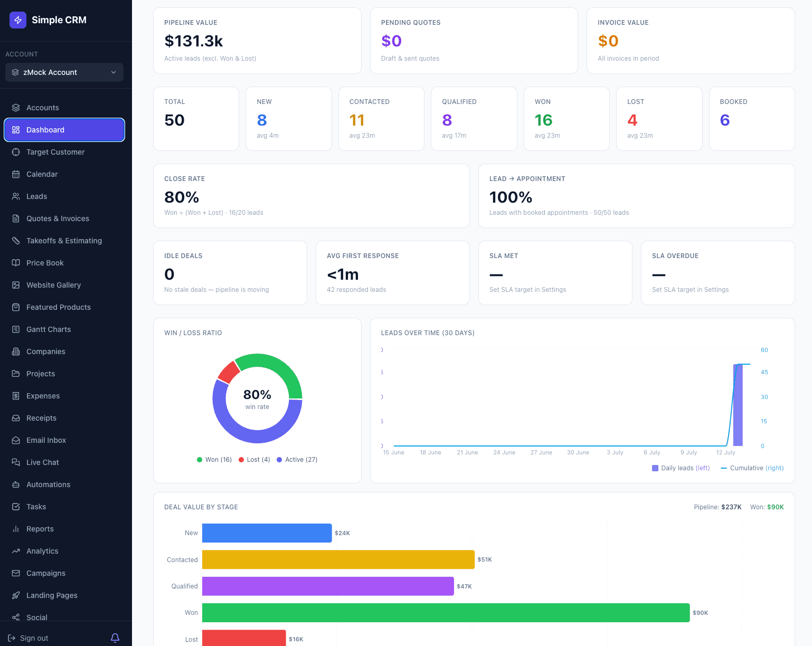
Task: Click the red Lost $16K bar
Action: 244,638
